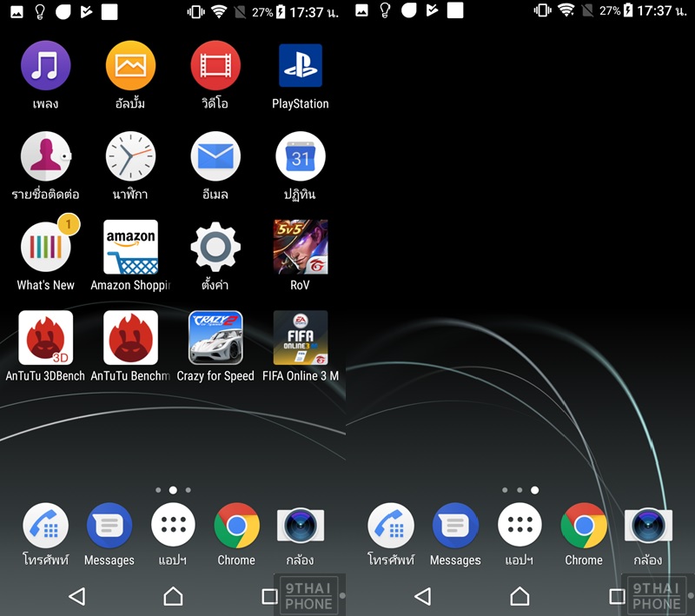Tap Home button on left screen
Screen dimensions: 695x616
(173, 597)
